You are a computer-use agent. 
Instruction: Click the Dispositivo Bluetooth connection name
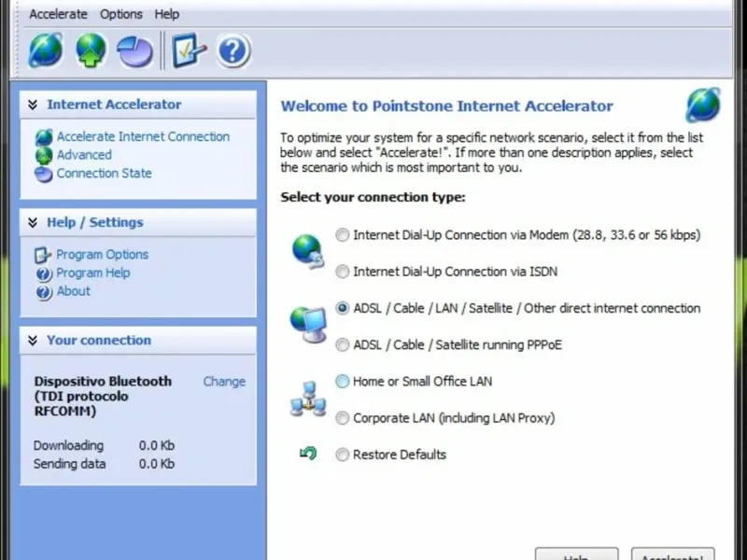[103, 396]
